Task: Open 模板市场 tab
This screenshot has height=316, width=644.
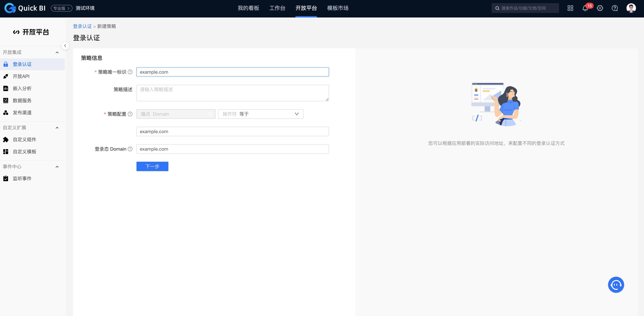Action: pos(337,8)
